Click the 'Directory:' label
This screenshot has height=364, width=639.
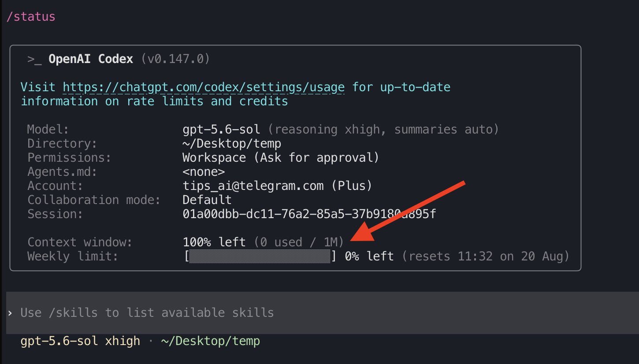[62, 144]
